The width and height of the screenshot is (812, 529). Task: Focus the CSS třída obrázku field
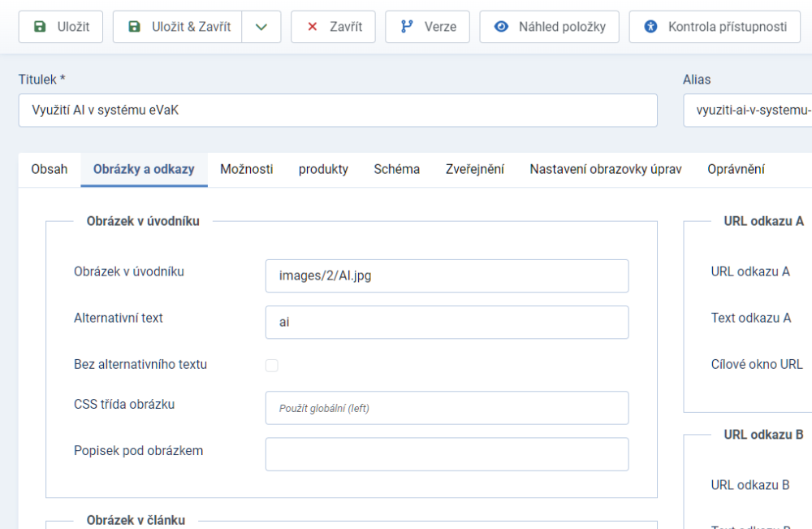[x=447, y=408]
